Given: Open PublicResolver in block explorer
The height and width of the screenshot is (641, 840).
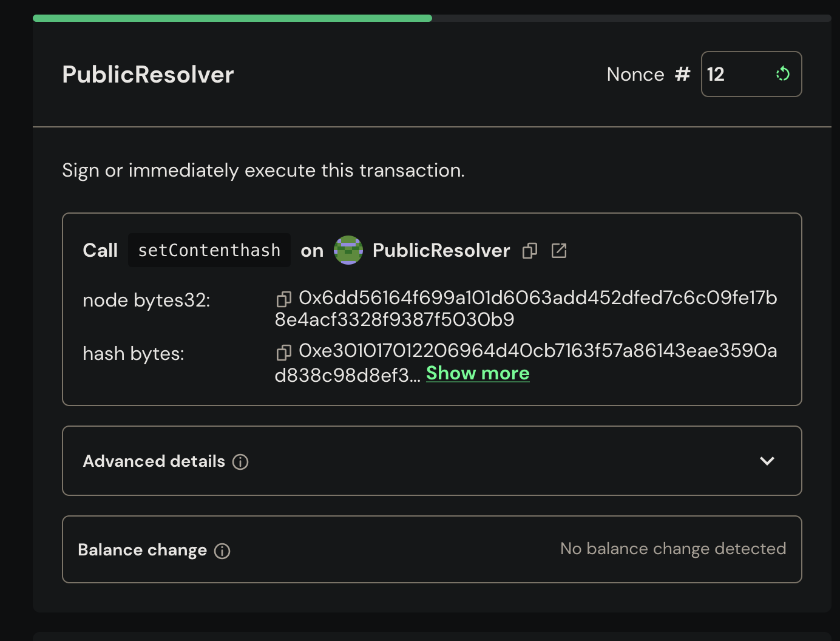Looking at the screenshot, I should point(558,251).
